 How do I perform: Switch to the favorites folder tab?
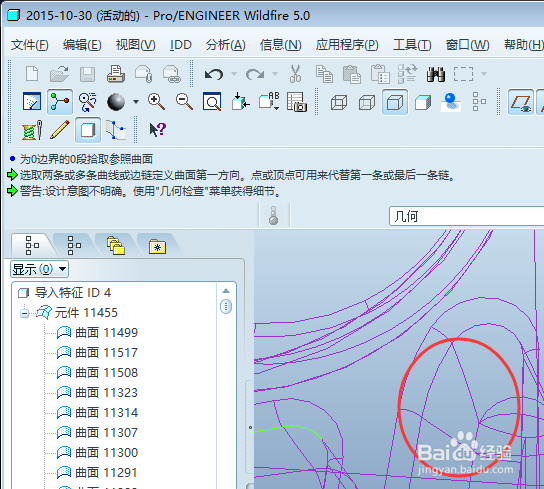tap(158, 246)
